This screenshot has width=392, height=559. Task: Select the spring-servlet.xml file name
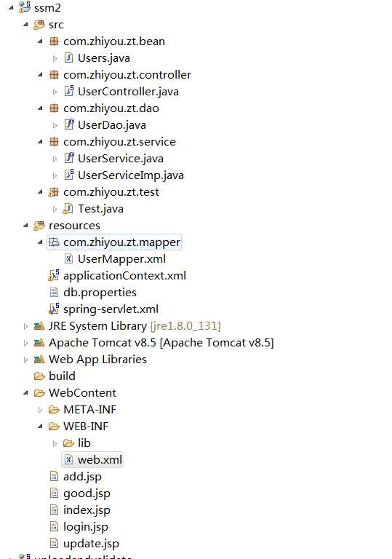[111, 309]
